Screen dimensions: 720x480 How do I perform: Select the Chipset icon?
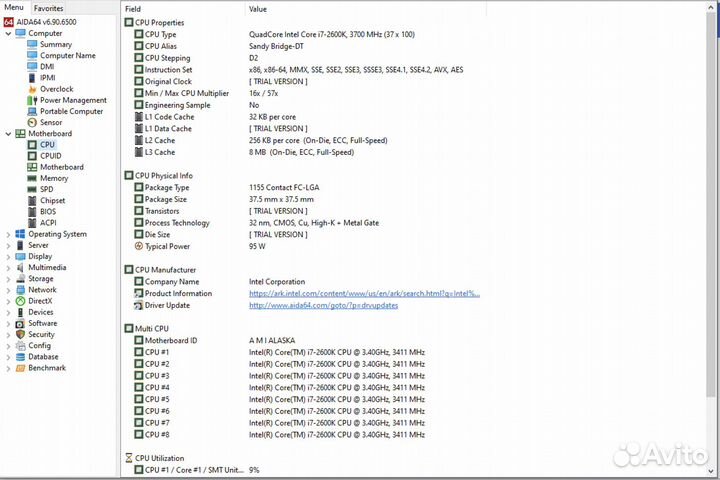[32, 201]
